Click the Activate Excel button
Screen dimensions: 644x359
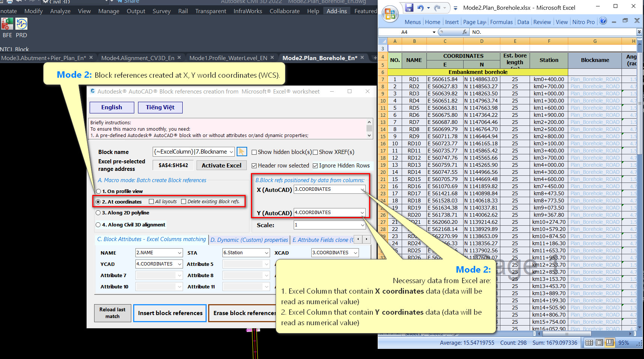221,165
